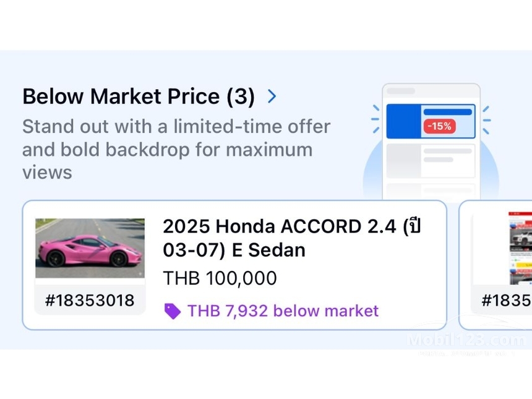Click the gray bar atop the phone illustration

[x=401, y=92]
